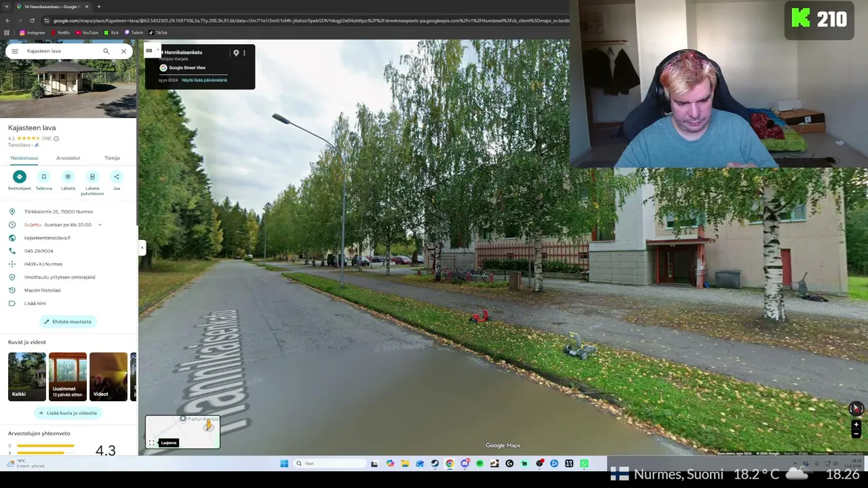Image resolution: width=868 pixels, height=488 pixels.
Task: Open the TikTok bookmark
Action: coord(158,33)
